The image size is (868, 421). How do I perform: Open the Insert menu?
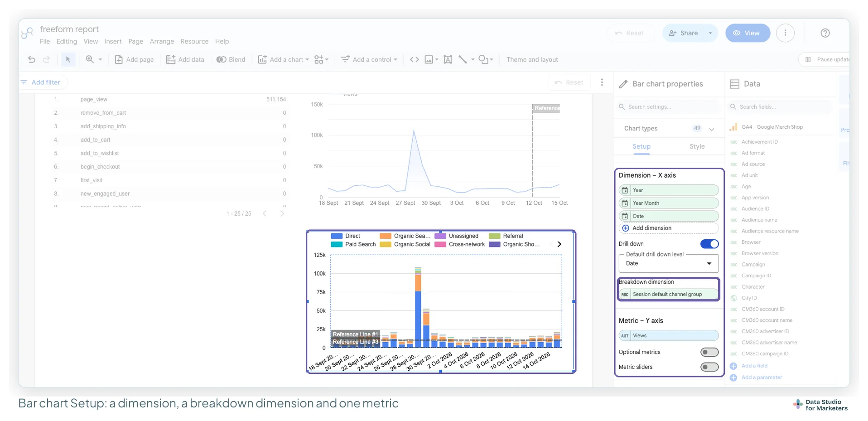click(x=113, y=41)
